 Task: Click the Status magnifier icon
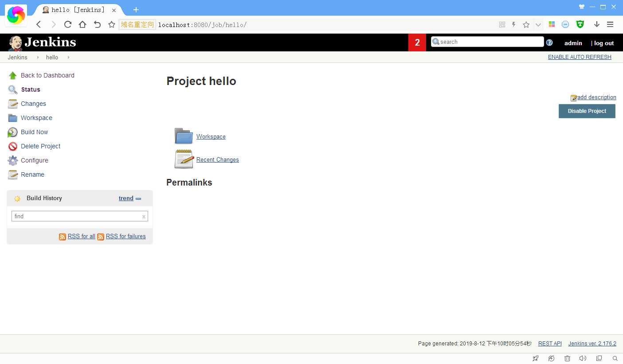pyautogui.click(x=13, y=89)
